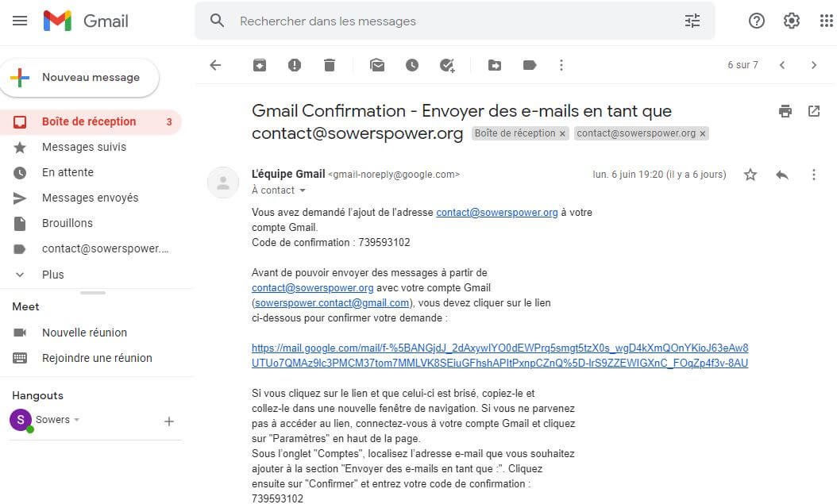Go to the Brouillons folder
The image size is (837, 504).
67,223
